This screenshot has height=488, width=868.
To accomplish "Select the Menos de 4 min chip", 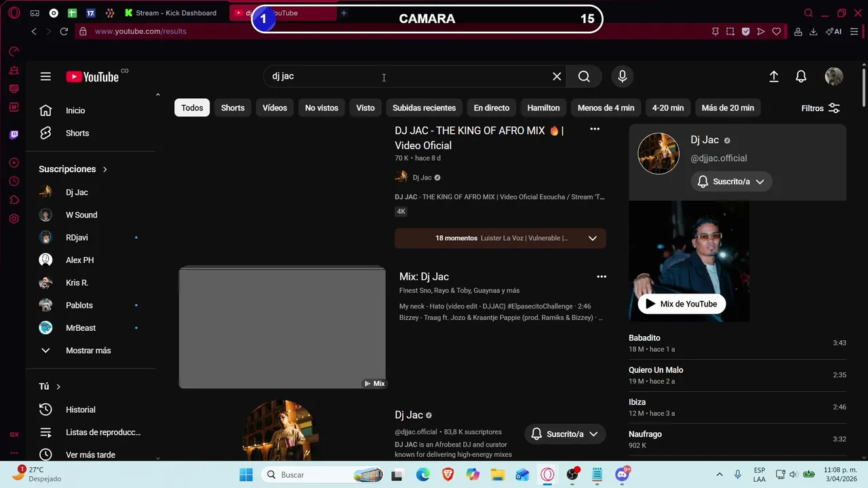I will click(606, 108).
